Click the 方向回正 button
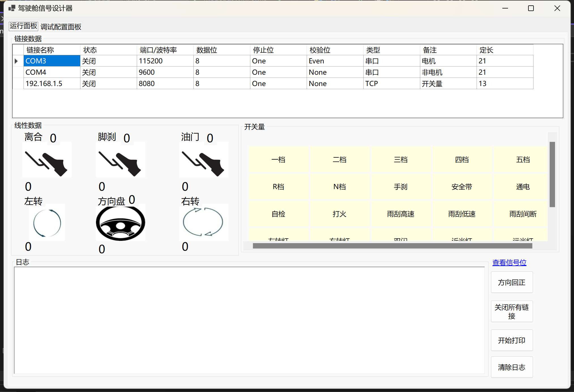574x392 pixels. (512, 282)
